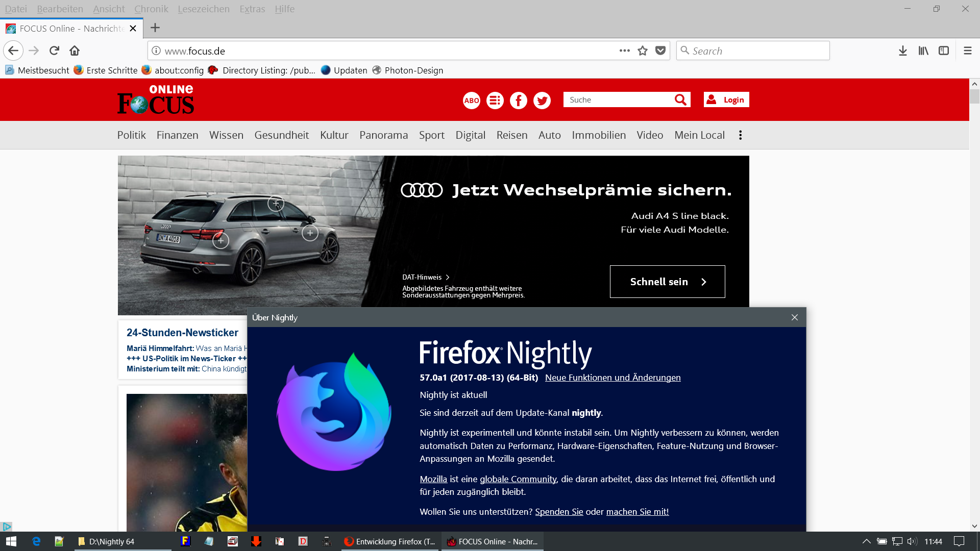Toggle the sidebar view icon

coord(944,51)
